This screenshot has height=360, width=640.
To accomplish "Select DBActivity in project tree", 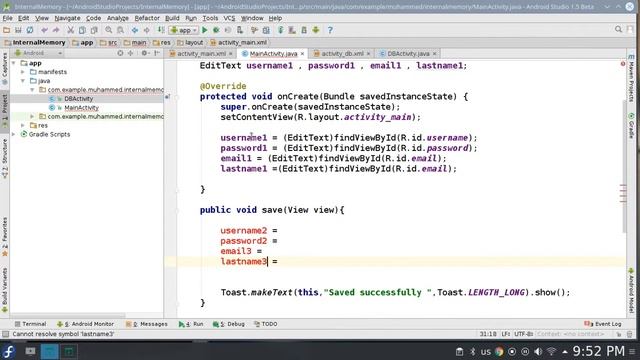I will coord(78,99).
